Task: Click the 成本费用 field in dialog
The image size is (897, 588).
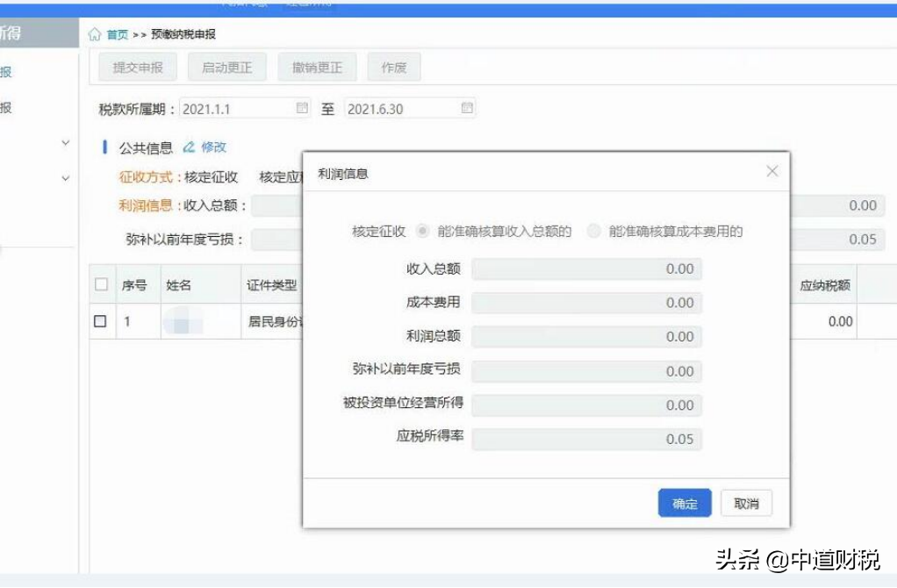Action: pyautogui.click(x=587, y=303)
